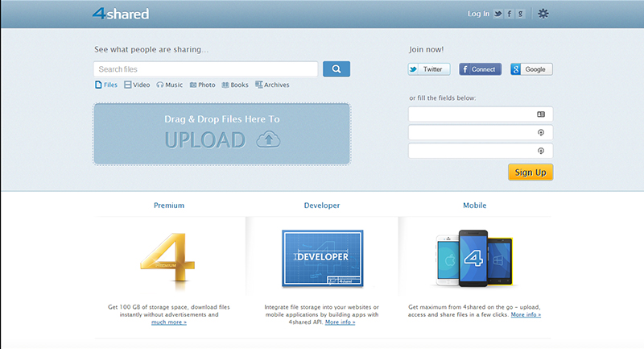Select the Music search filter
Viewport: 644px width, 349px height.
(x=170, y=85)
